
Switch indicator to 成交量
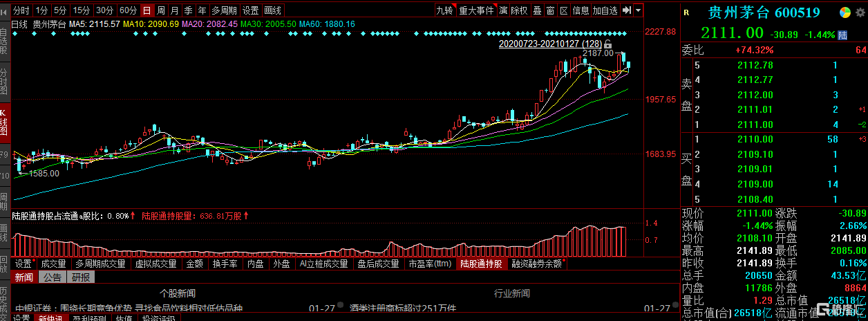[x=53, y=264]
